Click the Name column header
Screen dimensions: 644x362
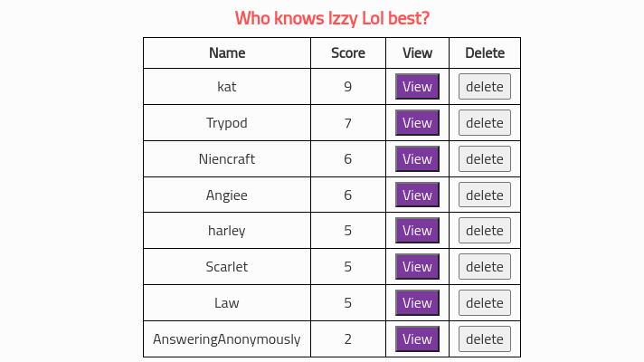pos(227,53)
